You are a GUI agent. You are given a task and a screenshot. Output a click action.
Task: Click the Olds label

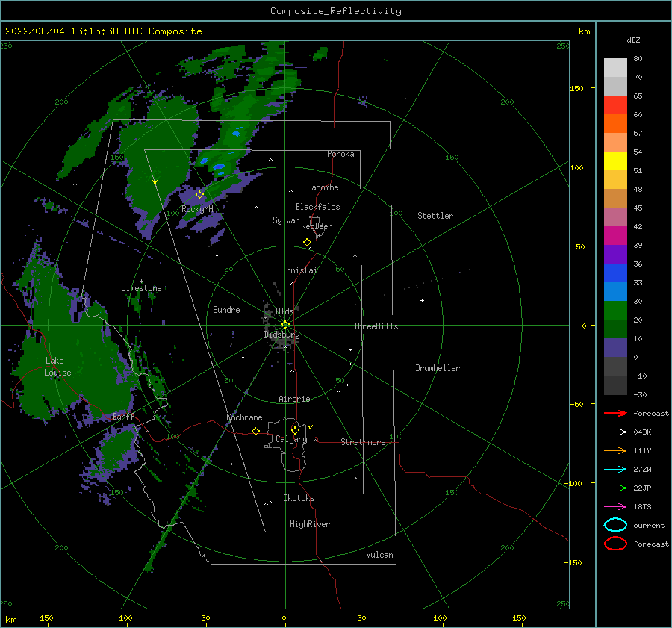click(284, 311)
